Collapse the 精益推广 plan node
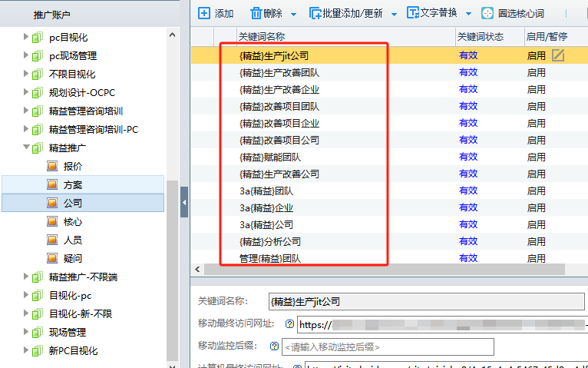This screenshot has width=588, height=368. (x=26, y=147)
